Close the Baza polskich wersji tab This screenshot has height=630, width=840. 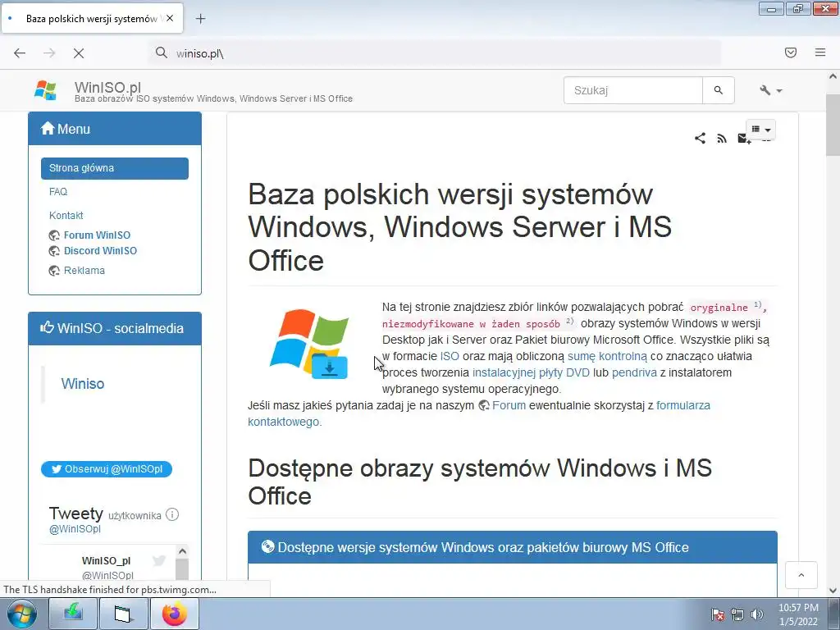pyautogui.click(x=170, y=18)
